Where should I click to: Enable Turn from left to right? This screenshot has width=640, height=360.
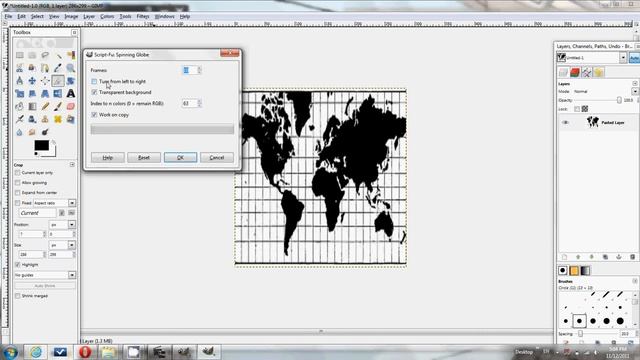click(x=94, y=82)
